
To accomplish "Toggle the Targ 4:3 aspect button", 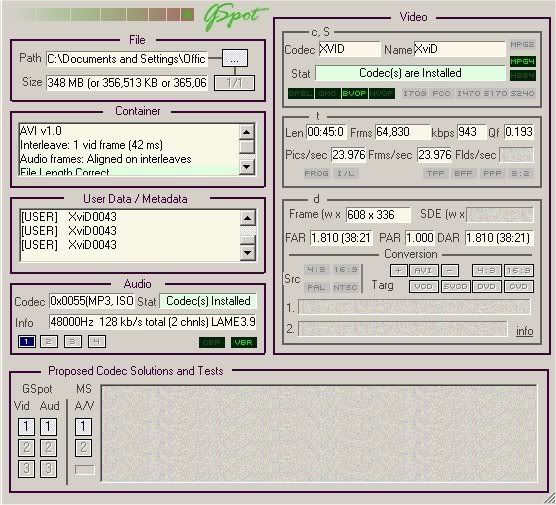I will click(x=486, y=271).
